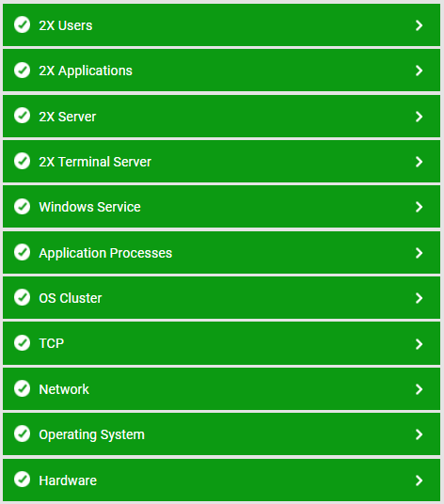Click the green check icon next to 2X Server
Screen dimensions: 444x504
pyautogui.click(x=23, y=116)
